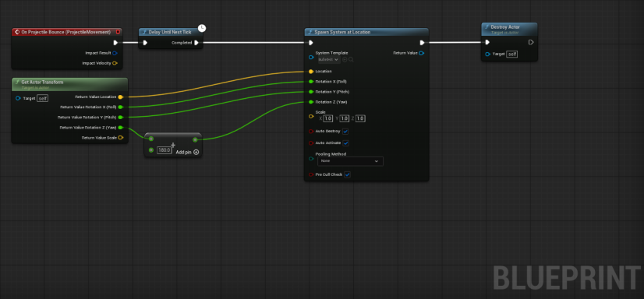Click exec input pin of Spawn System at Location
The image size is (644, 299).
[x=311, y=43]
